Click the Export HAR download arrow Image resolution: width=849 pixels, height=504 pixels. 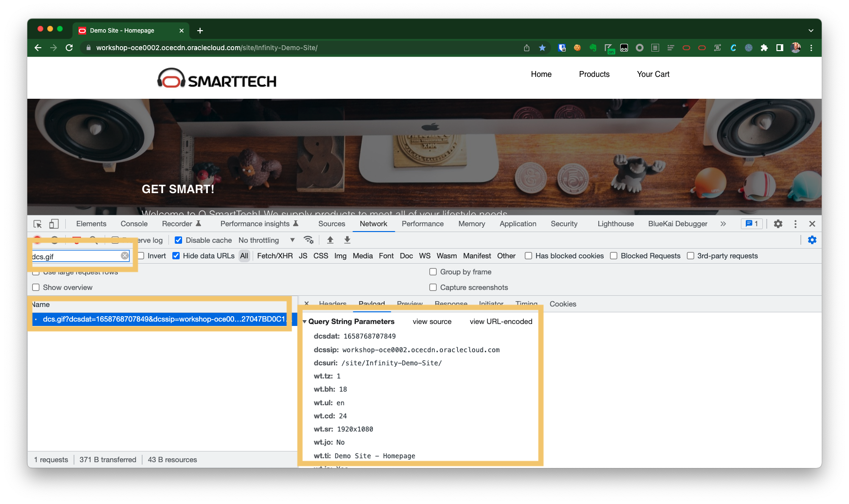tap(347, 240)
